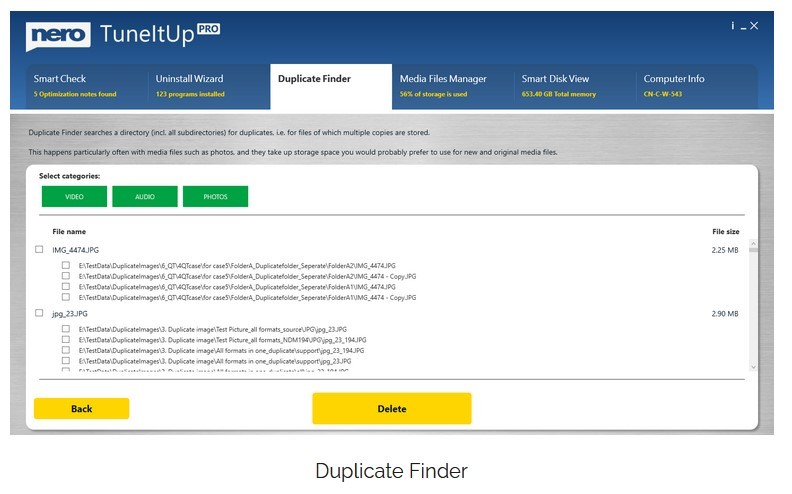Select the jpg_23.JPG file name
The height and width of the screenshot is (494, 792).
click(x=70, y=314)
